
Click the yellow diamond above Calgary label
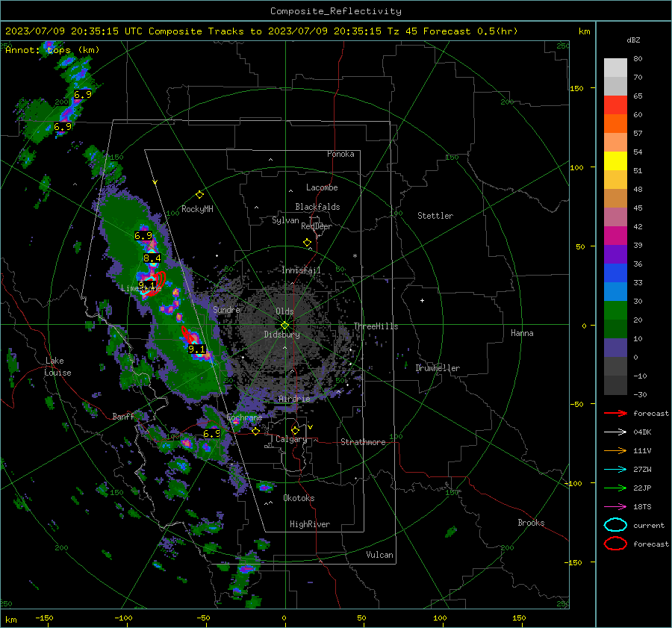[x=295, y=430]
